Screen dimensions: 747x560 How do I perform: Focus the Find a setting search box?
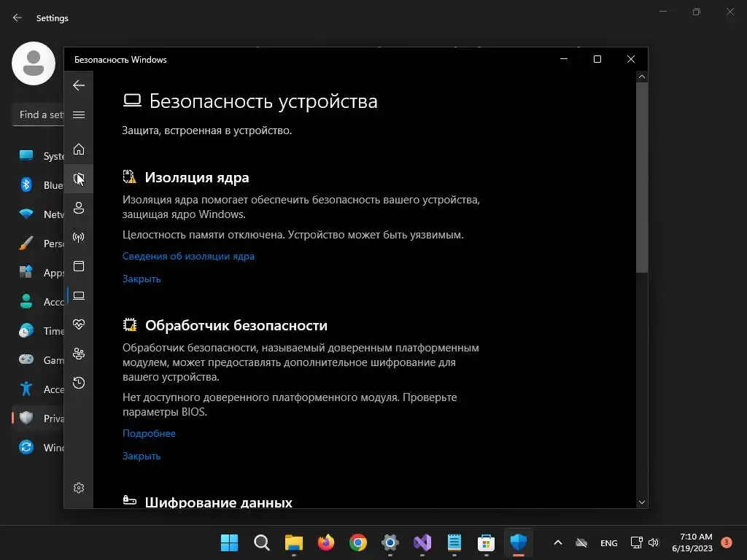[38, 114]
